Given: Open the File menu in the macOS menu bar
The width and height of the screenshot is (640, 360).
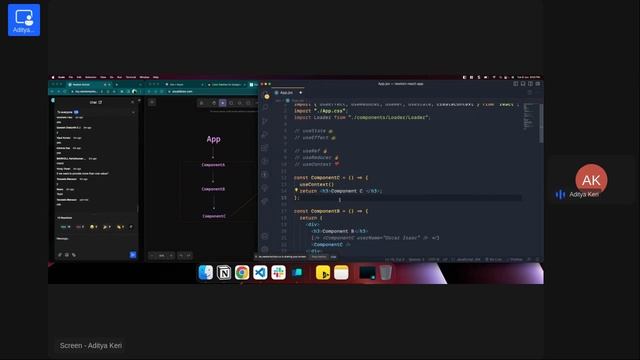Looking at the screenshot, I should (71, 77).
